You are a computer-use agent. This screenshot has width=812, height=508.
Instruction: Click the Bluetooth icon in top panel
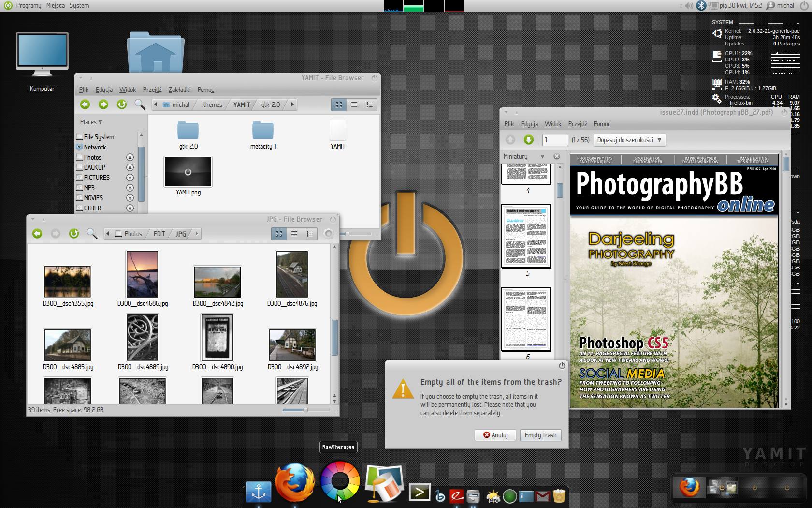point(701,5)
